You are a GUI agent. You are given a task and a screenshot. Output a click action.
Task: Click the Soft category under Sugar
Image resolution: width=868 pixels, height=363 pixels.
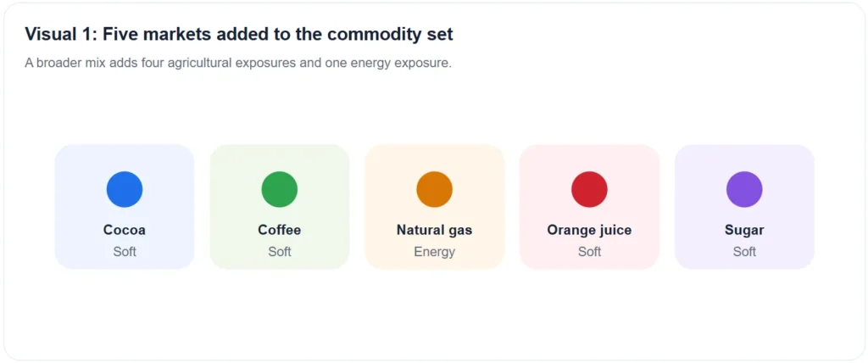click(744, 252)
